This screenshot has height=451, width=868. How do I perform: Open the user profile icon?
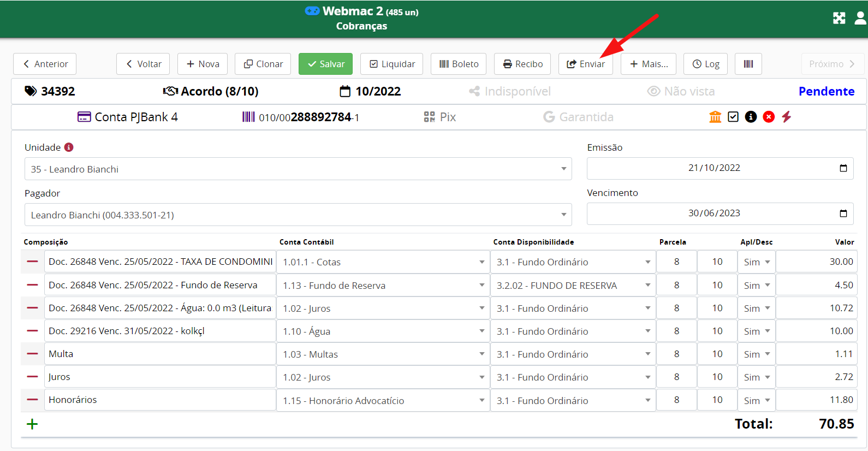click(x=860, y=18)
